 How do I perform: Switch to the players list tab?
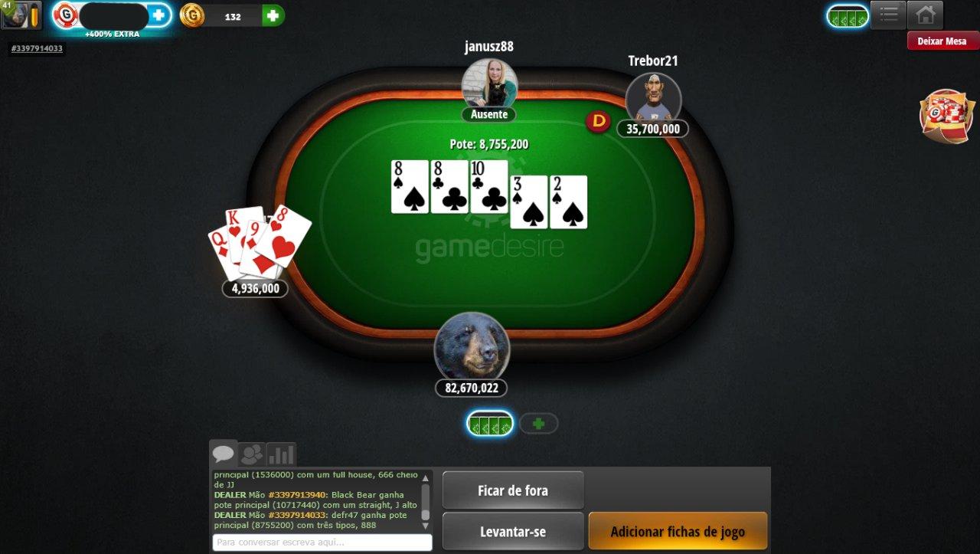[x=251, y=454]
